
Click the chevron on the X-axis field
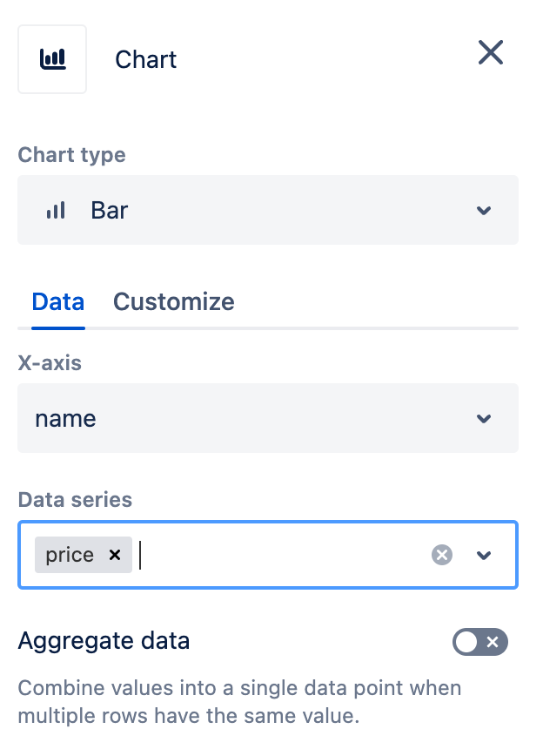[484, 418]
